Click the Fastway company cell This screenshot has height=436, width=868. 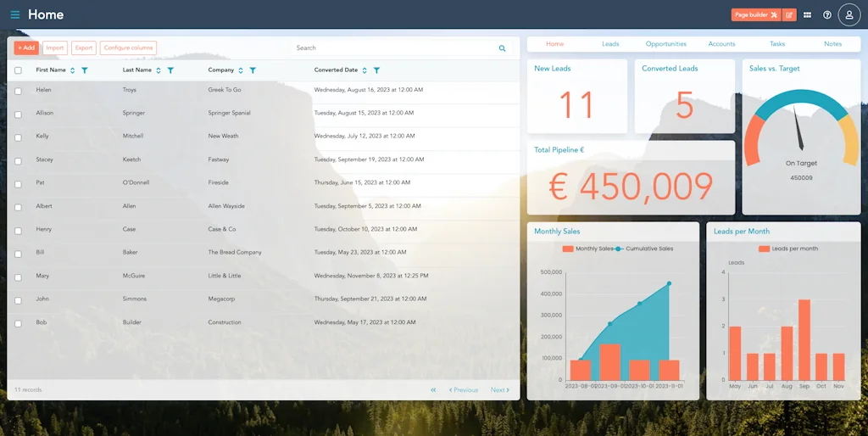point(219,159)
